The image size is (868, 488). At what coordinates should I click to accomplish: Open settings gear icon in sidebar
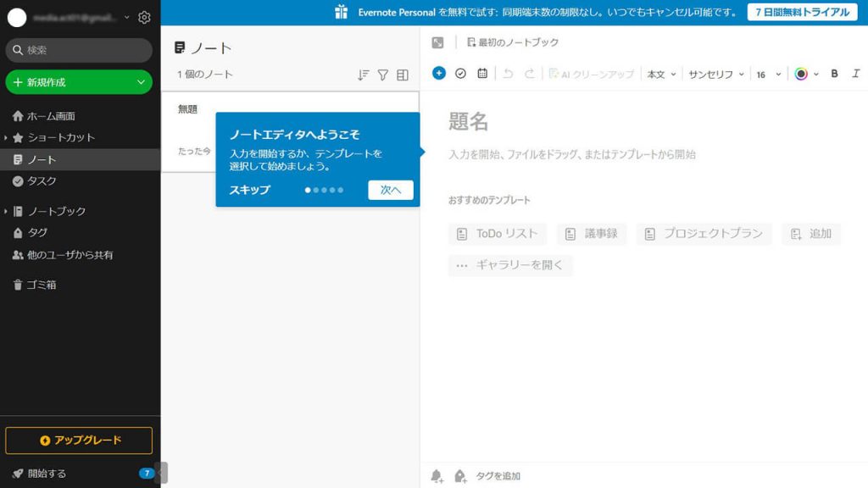(x=144, y=18)
